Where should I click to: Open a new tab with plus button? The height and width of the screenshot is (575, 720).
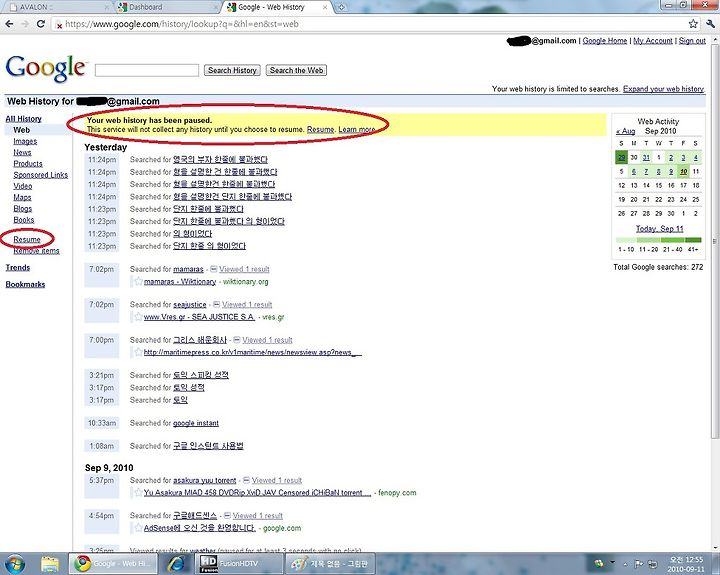341,7
